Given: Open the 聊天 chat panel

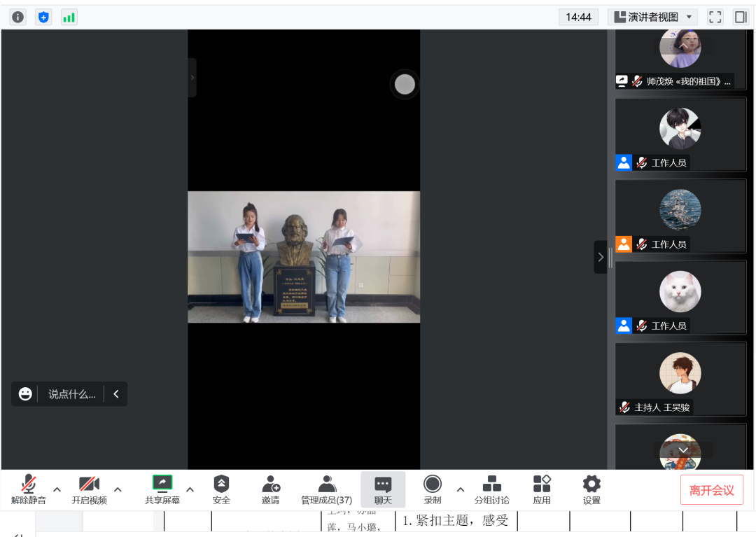Looking at the screenshot, I should click(x=383, y=489).
